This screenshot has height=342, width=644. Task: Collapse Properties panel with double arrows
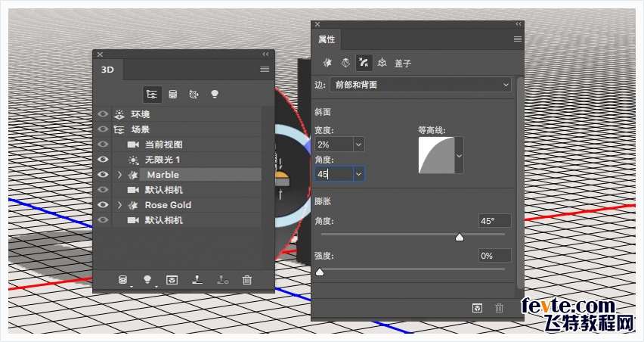(x=519, y=24)
